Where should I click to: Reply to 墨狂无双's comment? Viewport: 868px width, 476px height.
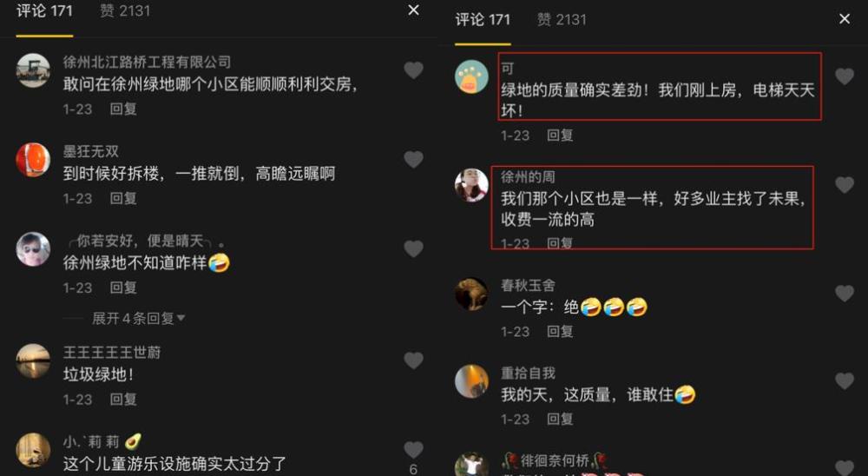[123, 198]
